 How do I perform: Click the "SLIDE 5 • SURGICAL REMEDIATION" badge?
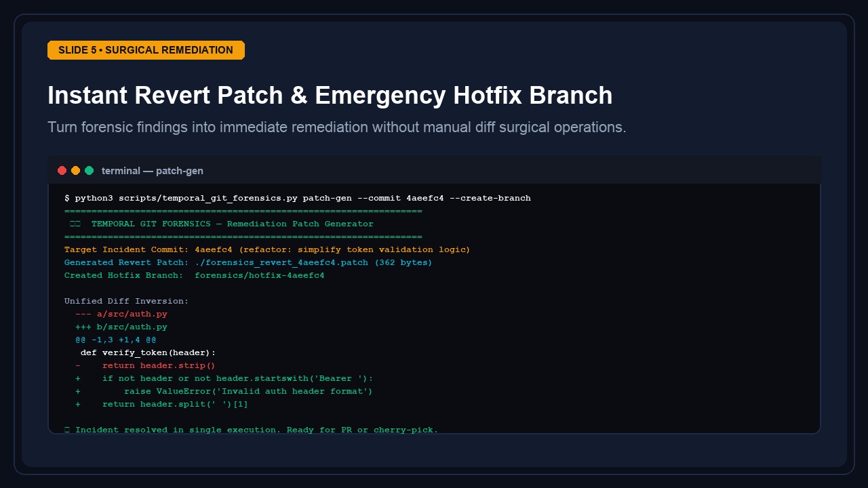pyautogui.click(x=146, y=50)
